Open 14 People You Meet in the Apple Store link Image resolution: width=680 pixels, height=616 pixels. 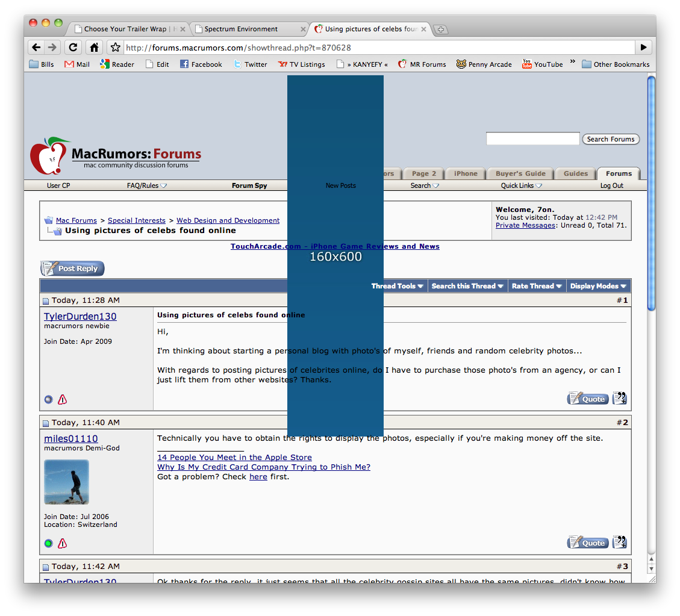pyautogui.click(x=234, y=458)
